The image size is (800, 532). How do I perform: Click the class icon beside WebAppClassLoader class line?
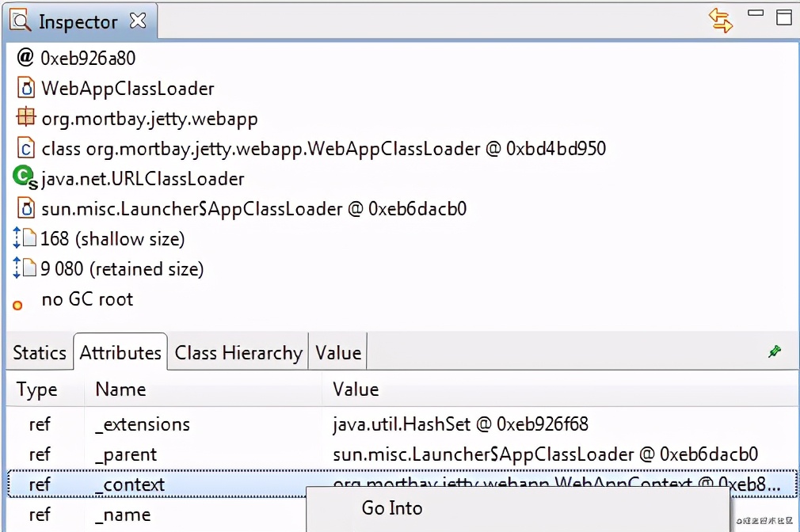click(x=26, y=148)
